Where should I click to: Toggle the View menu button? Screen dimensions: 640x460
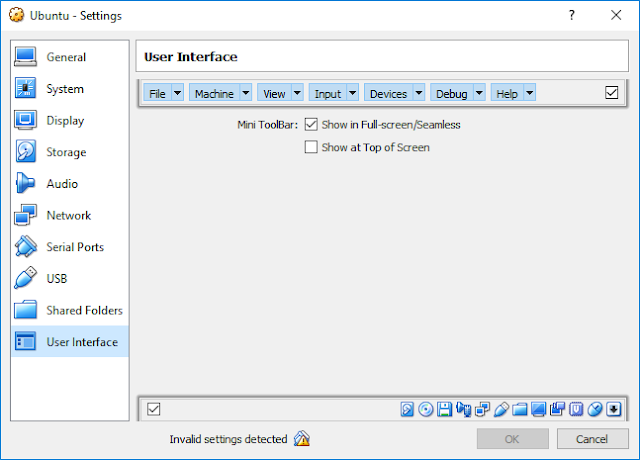(274, 93)
